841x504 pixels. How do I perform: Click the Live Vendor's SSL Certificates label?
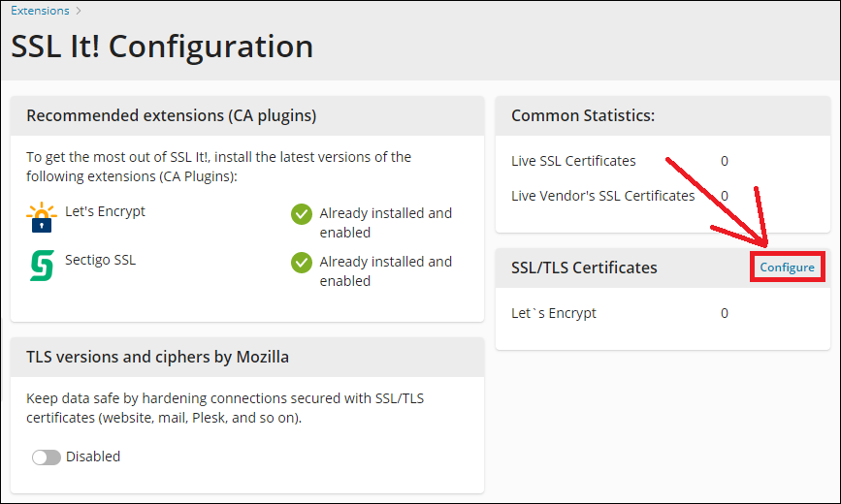pyautogui.click(x=602, y=196)
